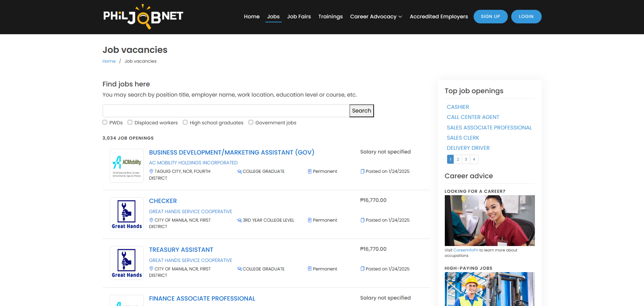Open employer link under TREASURY ASSISTANT
This screenshot has width=644, height=306.
pos(191,260)
